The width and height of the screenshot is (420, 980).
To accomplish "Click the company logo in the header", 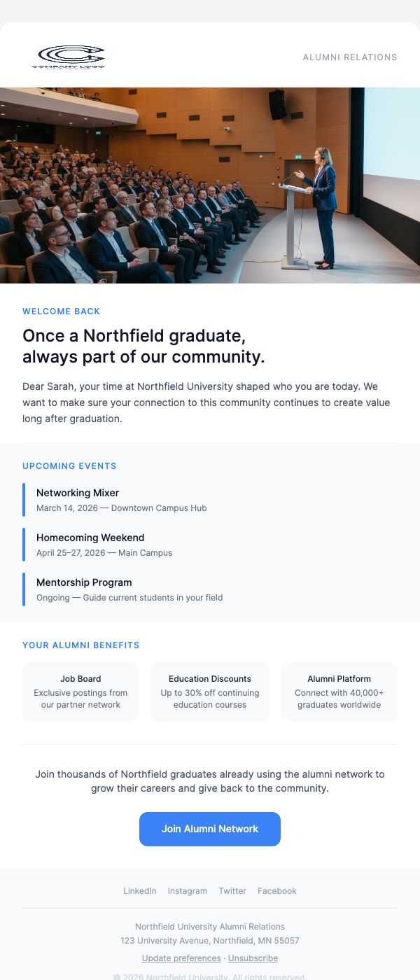I will [x=69, y=57].
